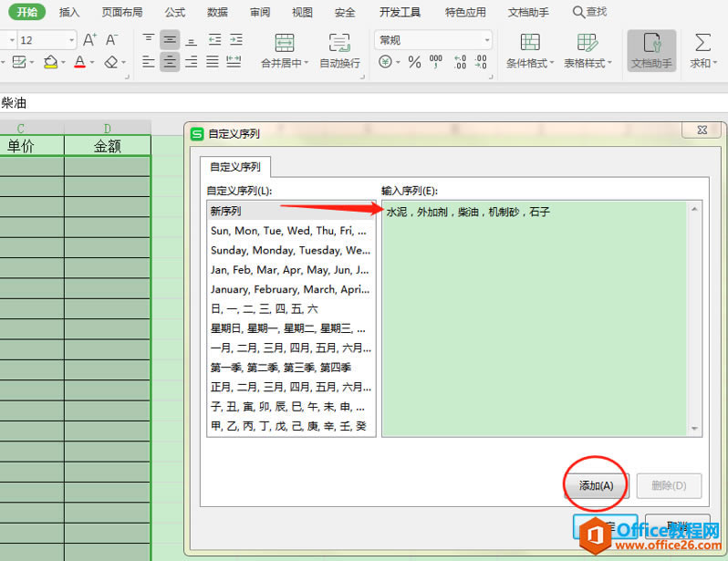
Task: Apply thousands separator style
Action: click(436, 61)
